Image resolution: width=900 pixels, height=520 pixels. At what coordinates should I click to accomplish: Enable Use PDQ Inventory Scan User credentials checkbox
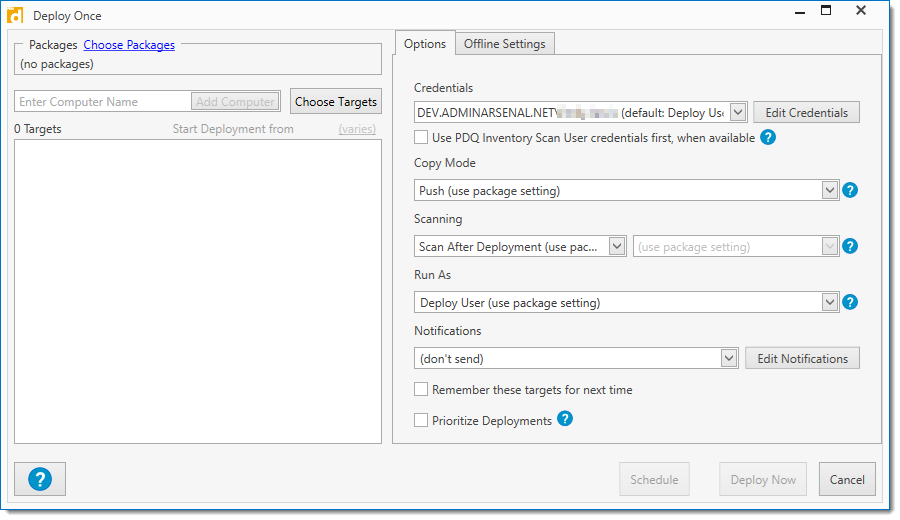tap(421, 137)
